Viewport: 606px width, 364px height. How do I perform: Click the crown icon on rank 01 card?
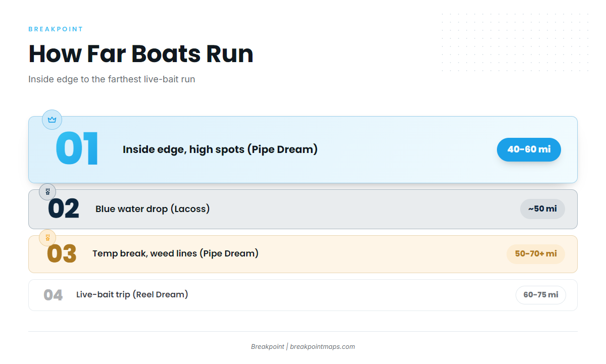click(52, 120)
